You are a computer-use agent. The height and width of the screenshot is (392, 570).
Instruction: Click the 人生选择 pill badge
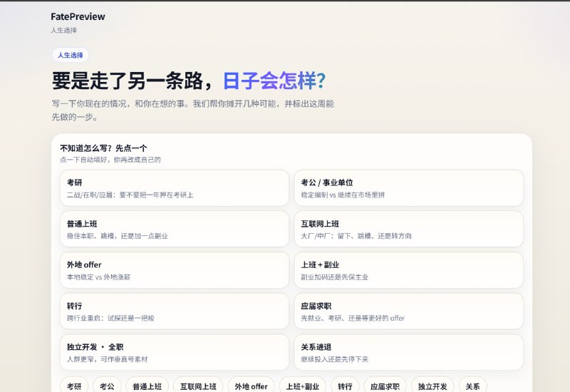(70, 55)
